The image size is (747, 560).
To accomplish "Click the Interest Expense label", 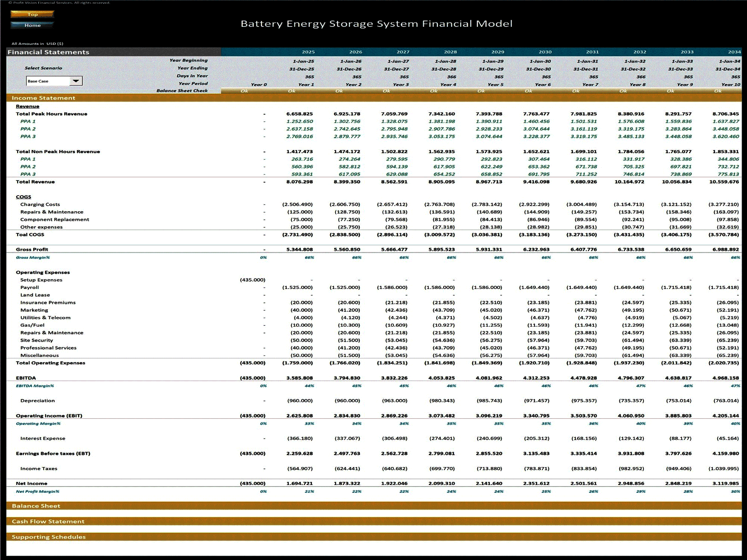I will point(43,438).
